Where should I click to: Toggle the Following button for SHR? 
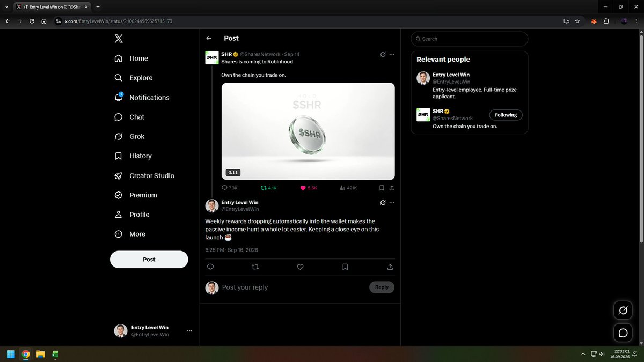point(506,115)
